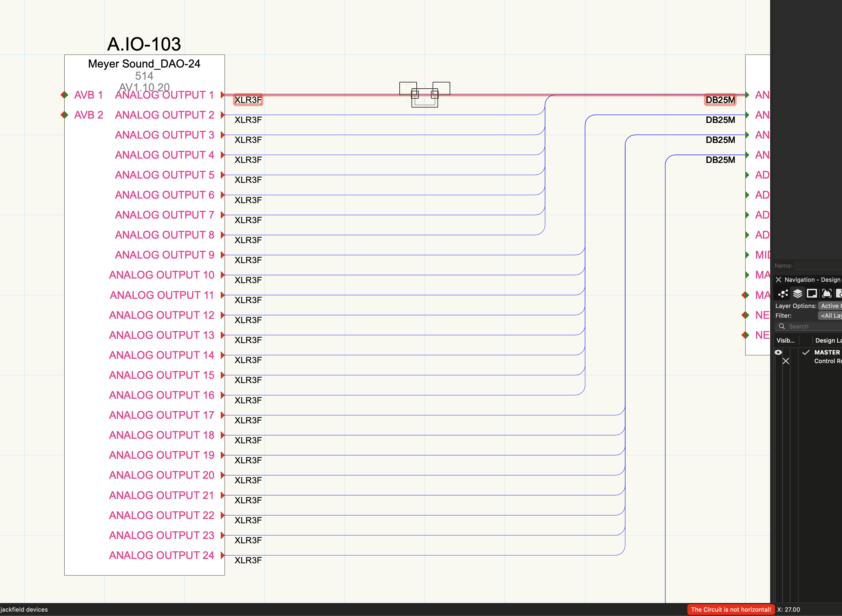Click the Visibility column header

pos(785,340)
